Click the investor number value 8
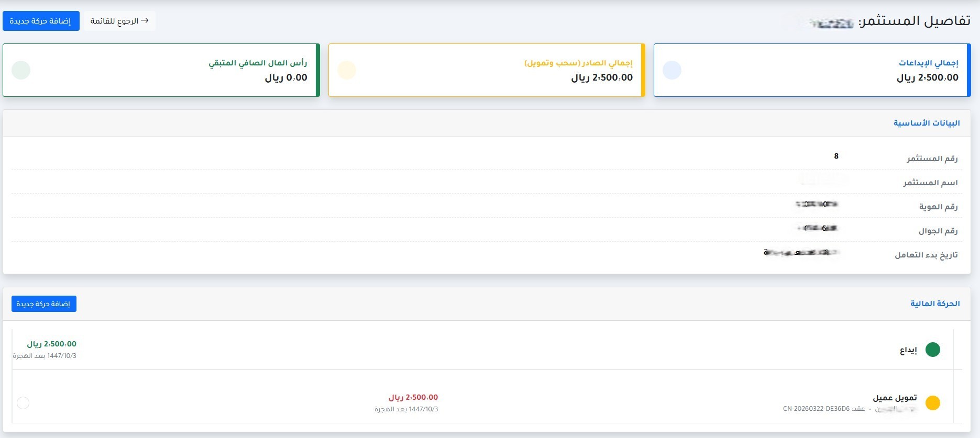This screenshot has width=980, height=438. tap(836, 156)
